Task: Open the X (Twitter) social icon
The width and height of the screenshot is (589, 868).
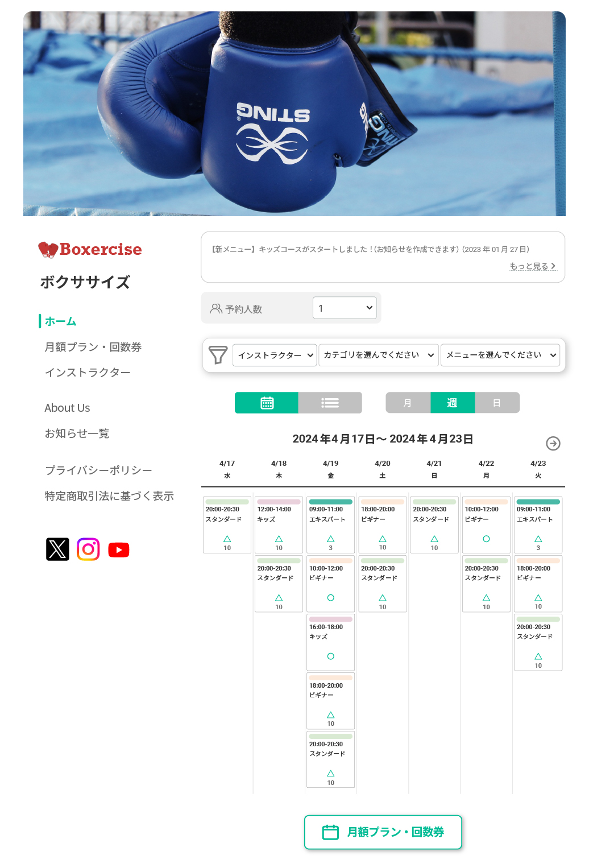Action: point(57,549)
